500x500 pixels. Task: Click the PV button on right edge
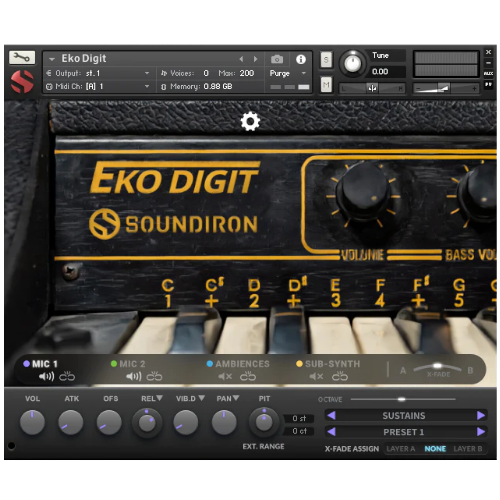tap(488, 85)
